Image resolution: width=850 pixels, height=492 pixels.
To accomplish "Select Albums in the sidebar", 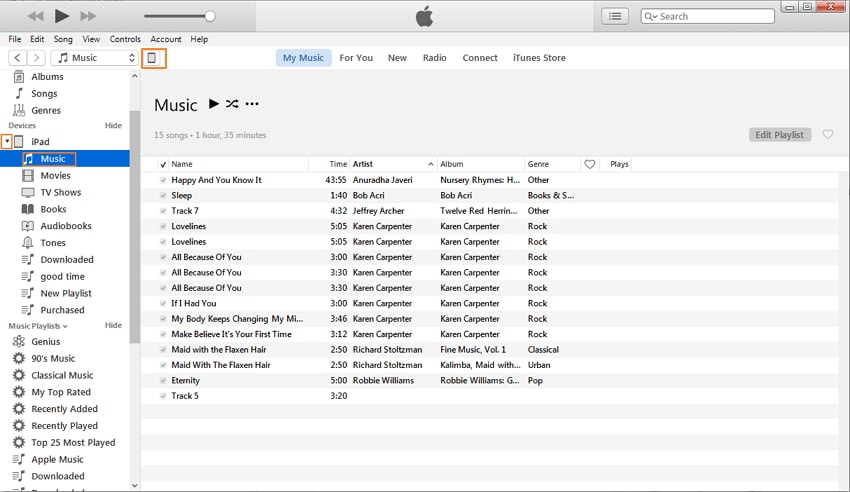I will (47, 76).
